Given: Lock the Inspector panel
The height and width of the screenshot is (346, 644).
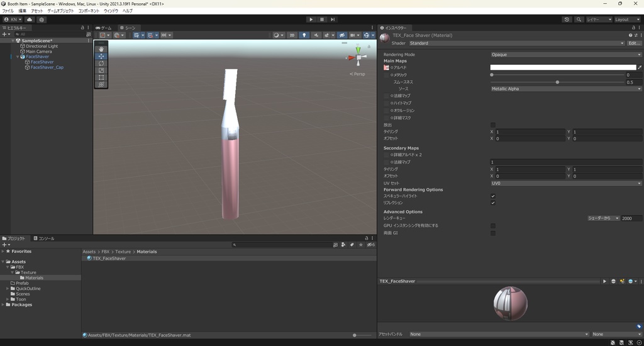Looking at the screenshot, I should (633, 28).
